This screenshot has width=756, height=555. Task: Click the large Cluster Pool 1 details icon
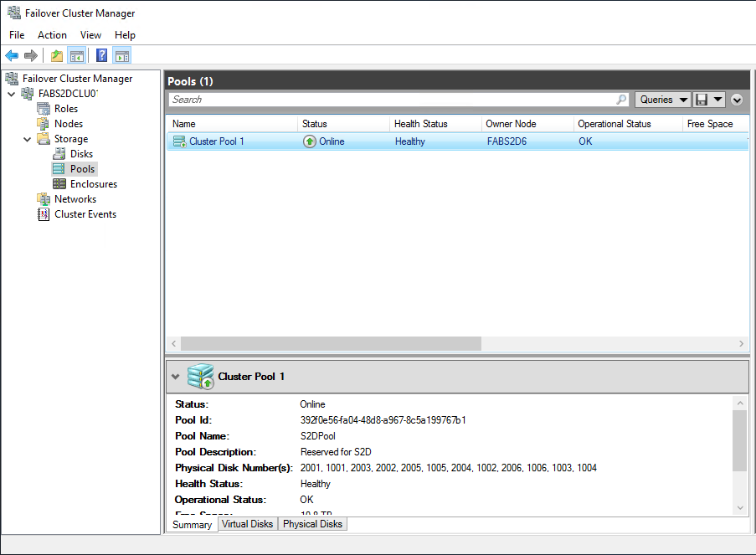(x=201, y=377)
